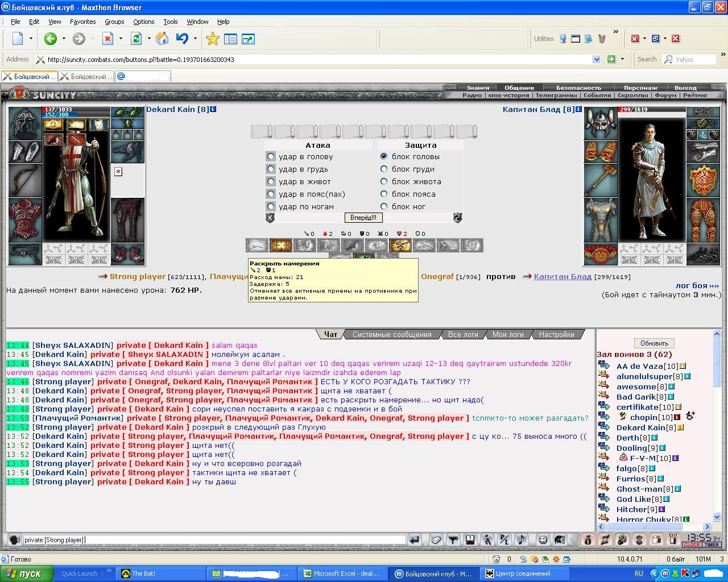The height and width of the screenshot is (582, 728).
Task: Expand the Back button history dropdown arrow
Action: pos(64,39)
